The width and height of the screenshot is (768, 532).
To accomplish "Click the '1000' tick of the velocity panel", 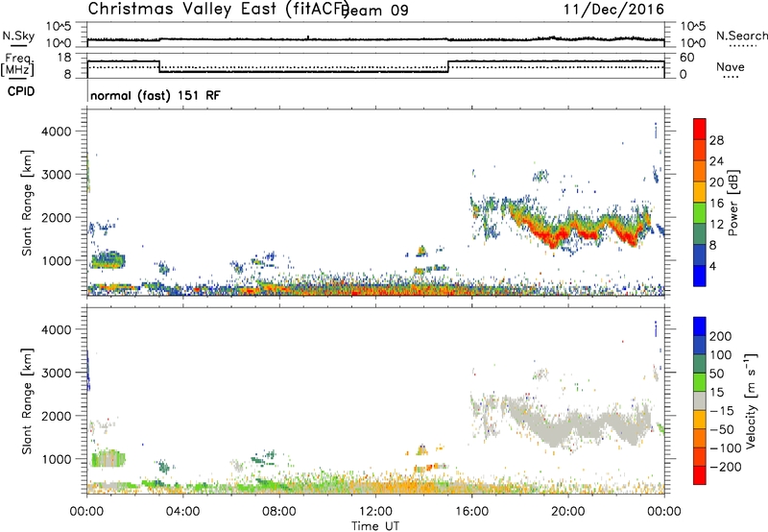I will point(57,459).
